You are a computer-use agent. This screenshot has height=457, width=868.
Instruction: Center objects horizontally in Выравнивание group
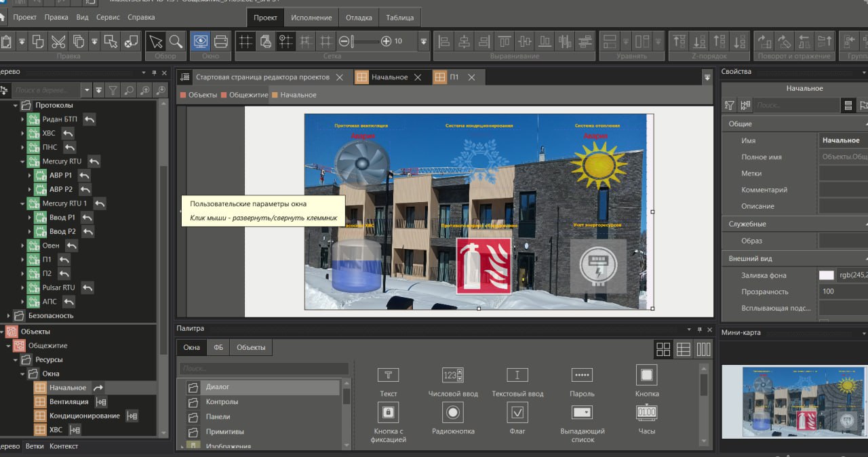pos(465,41)
